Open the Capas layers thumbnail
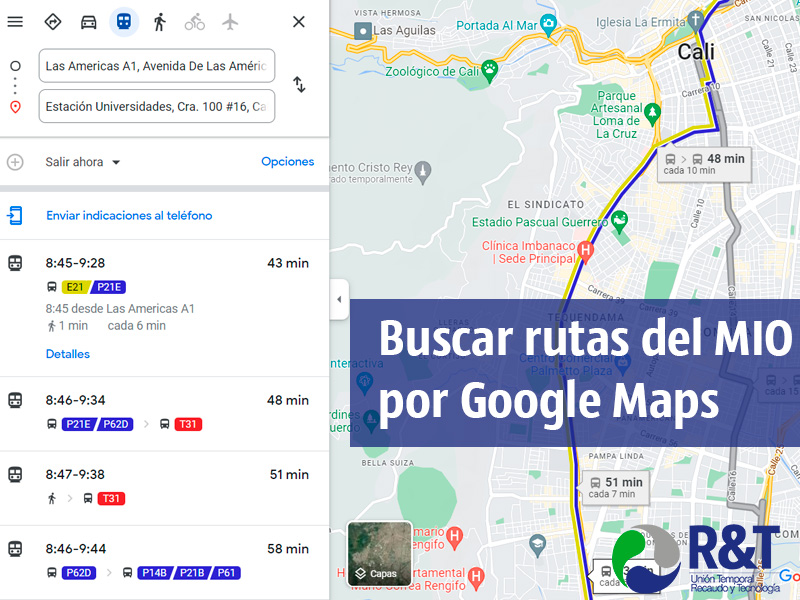The width and height of the screenshot is (800, 600). point(379,554)
